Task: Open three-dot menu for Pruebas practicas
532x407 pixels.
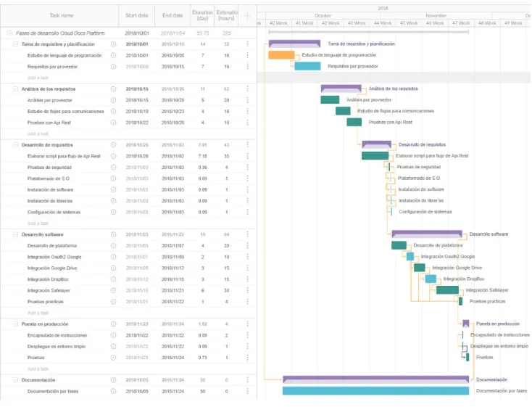Action: 247,302
